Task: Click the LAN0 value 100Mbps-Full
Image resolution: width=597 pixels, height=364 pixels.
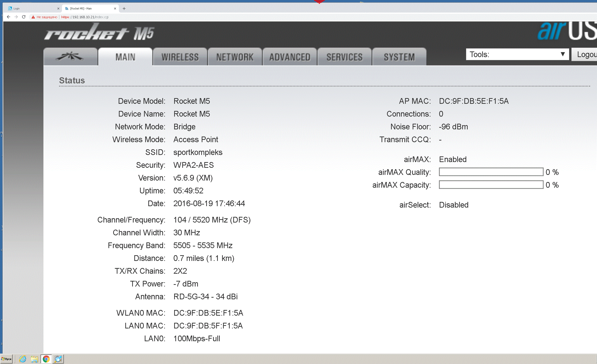Action: pos(196,339)
